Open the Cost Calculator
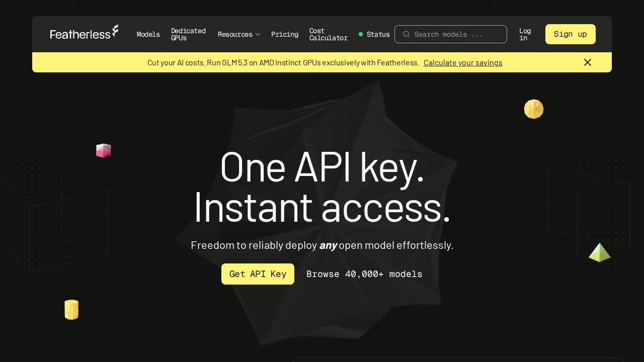 point(329,34)
